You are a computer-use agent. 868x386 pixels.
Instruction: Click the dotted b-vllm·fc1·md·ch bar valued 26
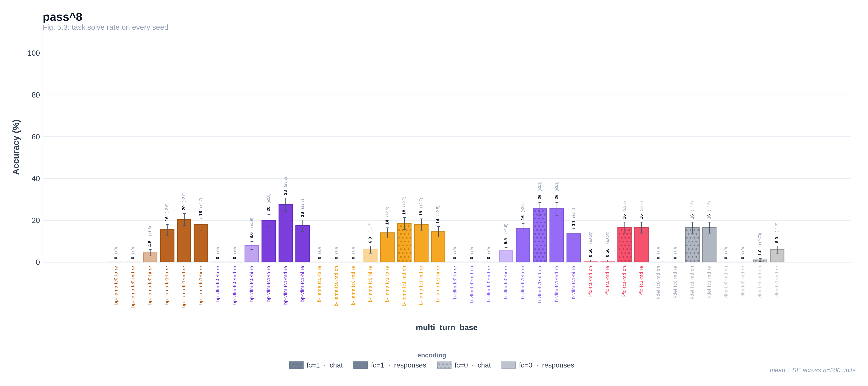[x=540, y=235]
